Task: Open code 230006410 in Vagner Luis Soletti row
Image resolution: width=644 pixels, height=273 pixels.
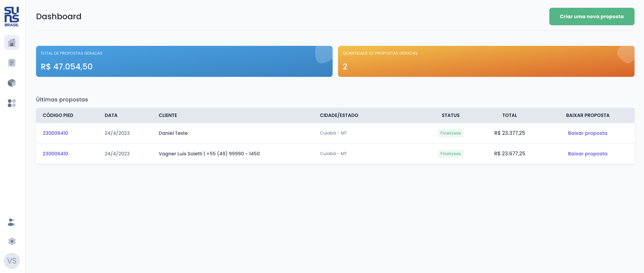Action: coord(55,154)
